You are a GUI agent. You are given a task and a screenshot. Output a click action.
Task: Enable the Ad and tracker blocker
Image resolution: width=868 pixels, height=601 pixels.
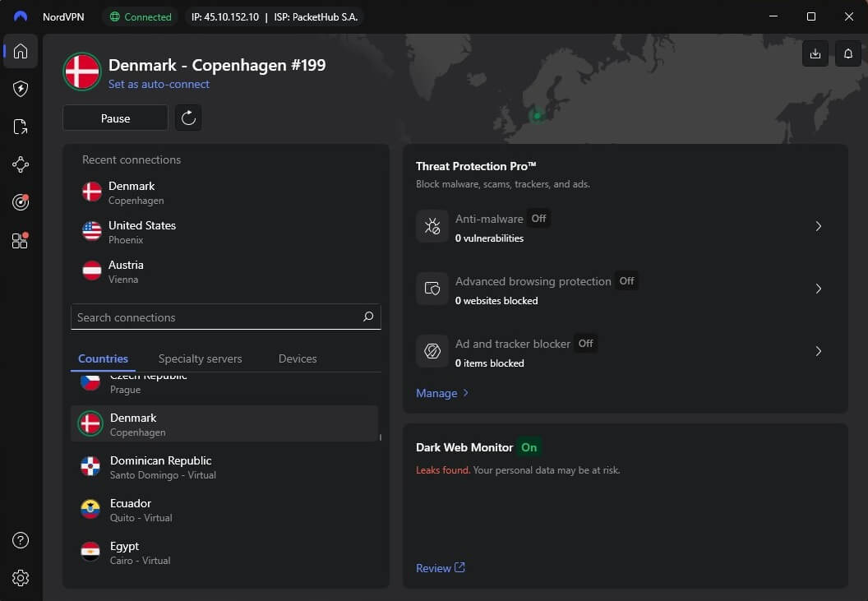585,343
